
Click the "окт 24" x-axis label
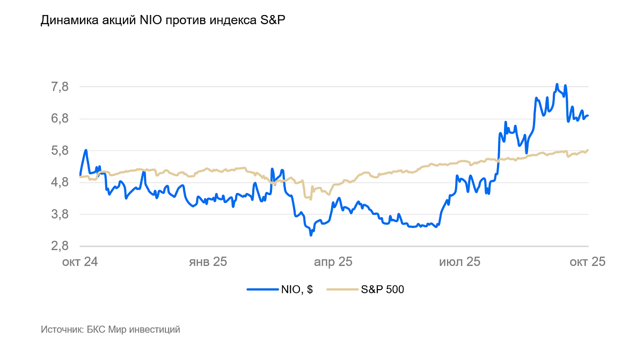(80, 262)
